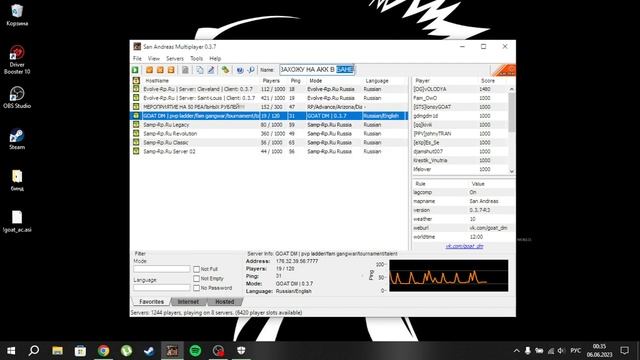Open File Explorer from the taskbar

click(x=57, y=351)
